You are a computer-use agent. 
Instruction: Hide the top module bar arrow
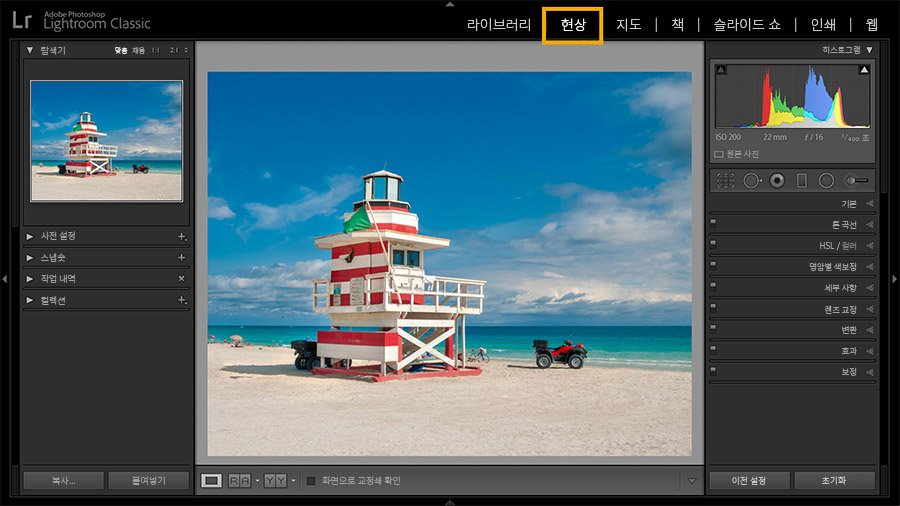[450, 4]
